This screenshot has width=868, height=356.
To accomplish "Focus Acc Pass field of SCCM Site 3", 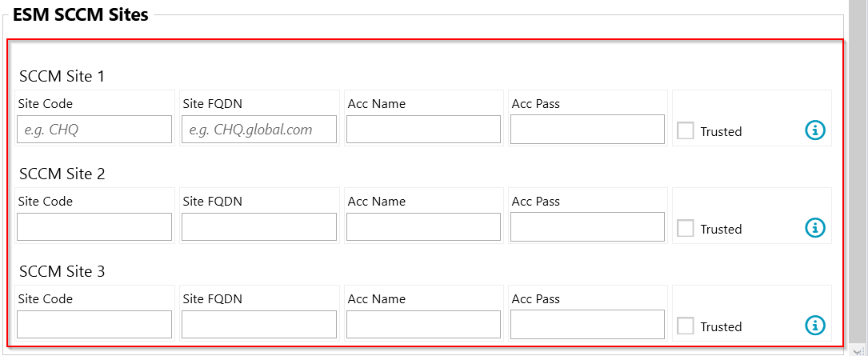I will click(587, 325).
